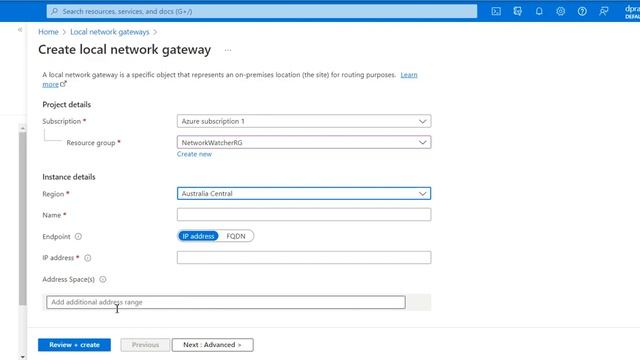
Task: Open the portal settings gear
Action: click(561, 11)
